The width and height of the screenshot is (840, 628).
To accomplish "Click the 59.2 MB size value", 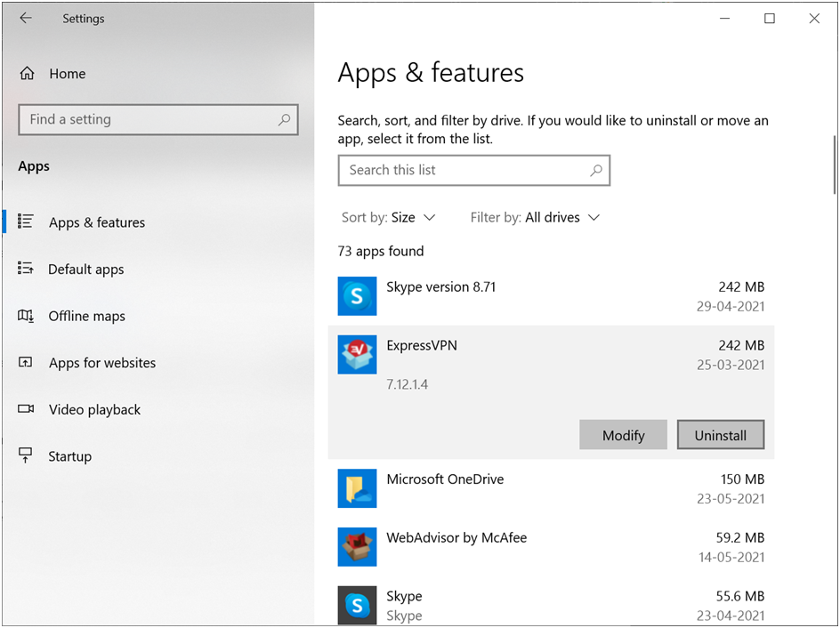I will (x=739, y=537).
